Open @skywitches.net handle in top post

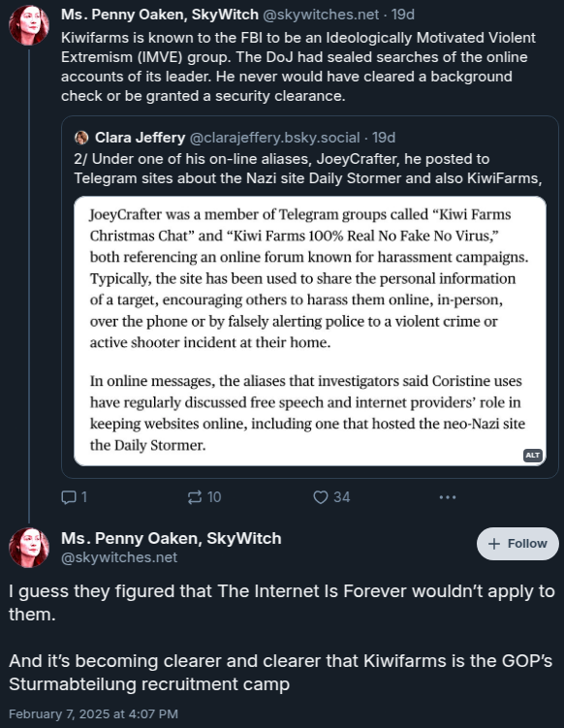pyautogui.click(x=321, y=15)
